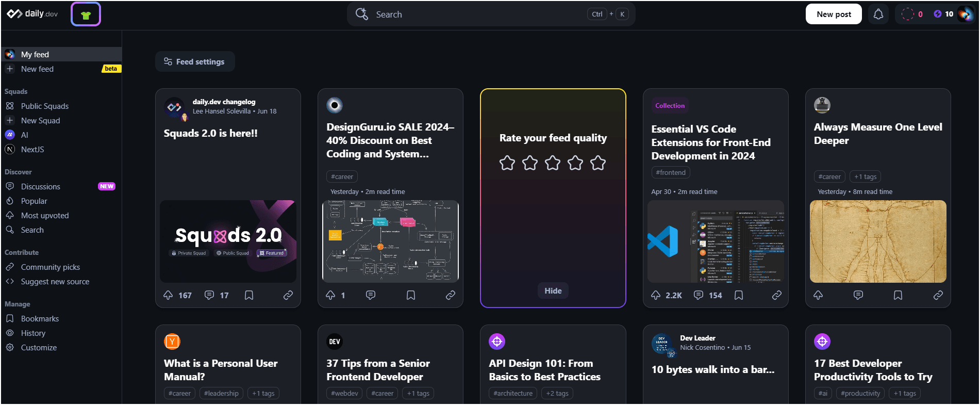The image size is (980, 405).
Task: Copy link of DesignGuru.io SALE post
Action: (x=451, y=295)
